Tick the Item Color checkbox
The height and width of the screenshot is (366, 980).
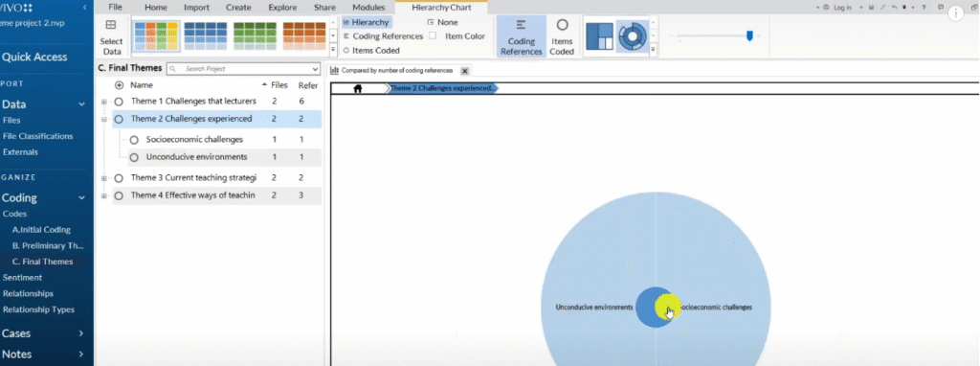pos(433,36)
